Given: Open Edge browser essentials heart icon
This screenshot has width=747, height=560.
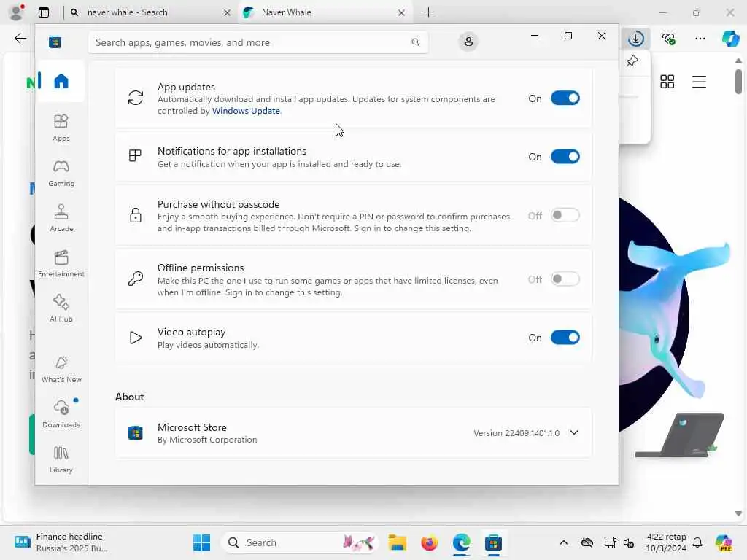Looking at the screenshot, I should click(x=668, y=39).
